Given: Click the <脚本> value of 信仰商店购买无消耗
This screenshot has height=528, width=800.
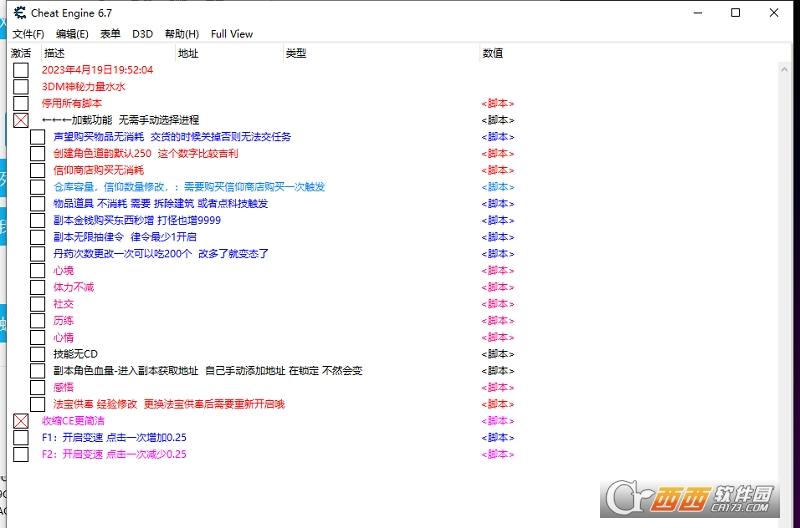Looking at the screenshot, I should [x=497, y=170].
